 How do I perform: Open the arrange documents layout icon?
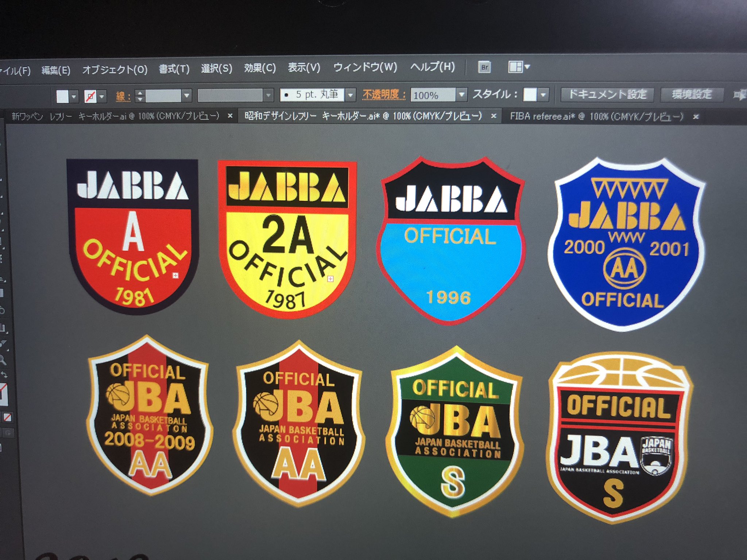515,67
